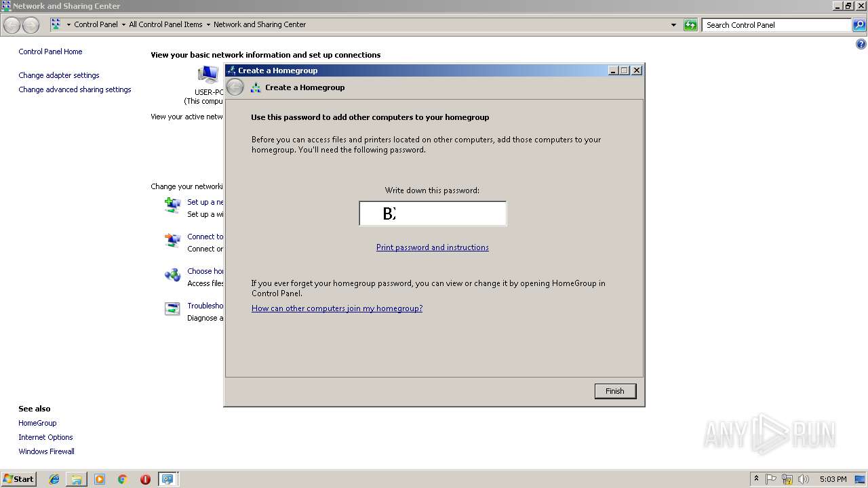Open Windows Media Player in the taskbar

100,479
